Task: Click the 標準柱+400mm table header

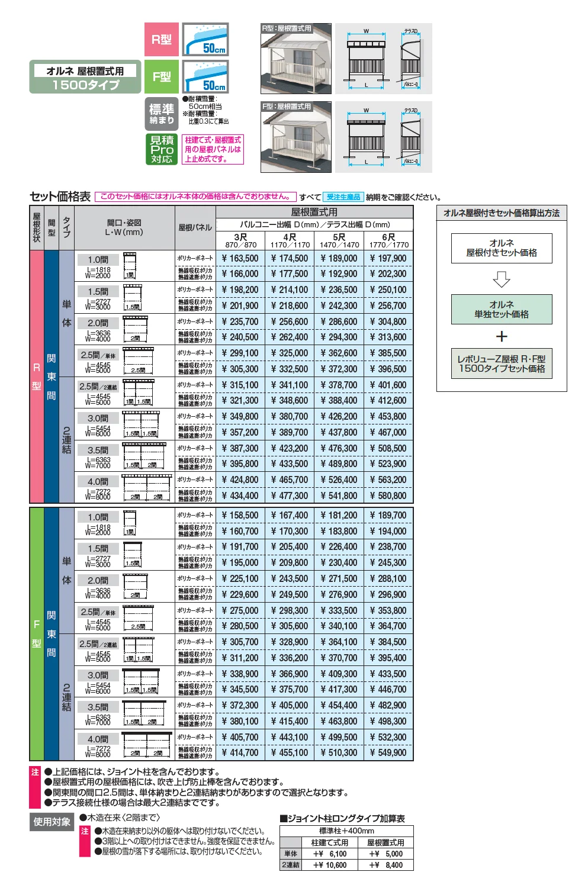Action: pyautogui.click(x=346, y=831)
